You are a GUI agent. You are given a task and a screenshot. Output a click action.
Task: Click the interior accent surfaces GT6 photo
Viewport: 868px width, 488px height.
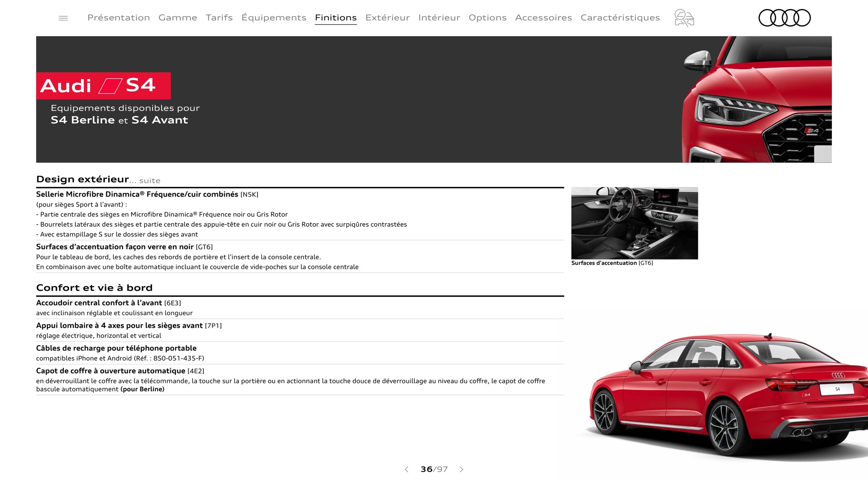click(x=634, y=223)
